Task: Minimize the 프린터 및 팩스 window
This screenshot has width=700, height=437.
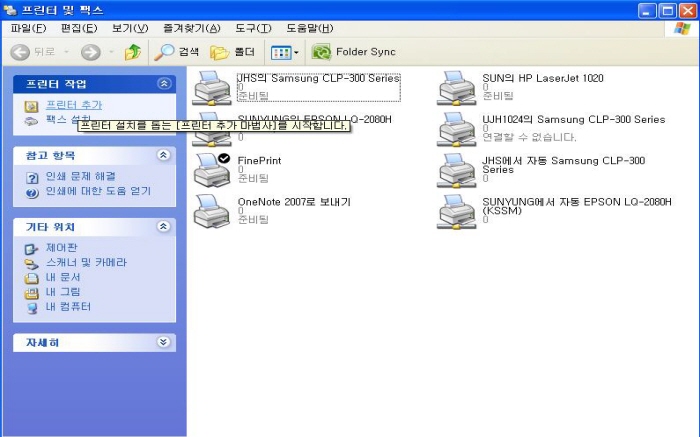Action: pyautogui.click(x=647, y=11)
